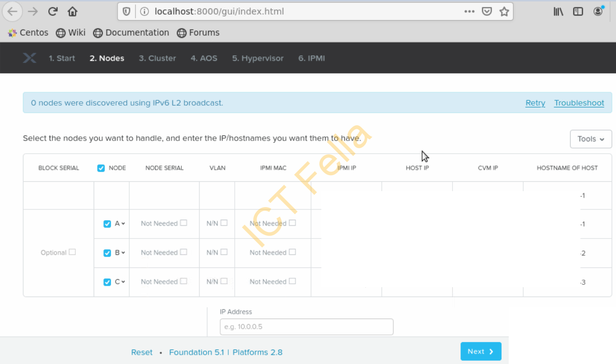
Task: Click the BLOCK SERIAL column header
Action: 59,168
